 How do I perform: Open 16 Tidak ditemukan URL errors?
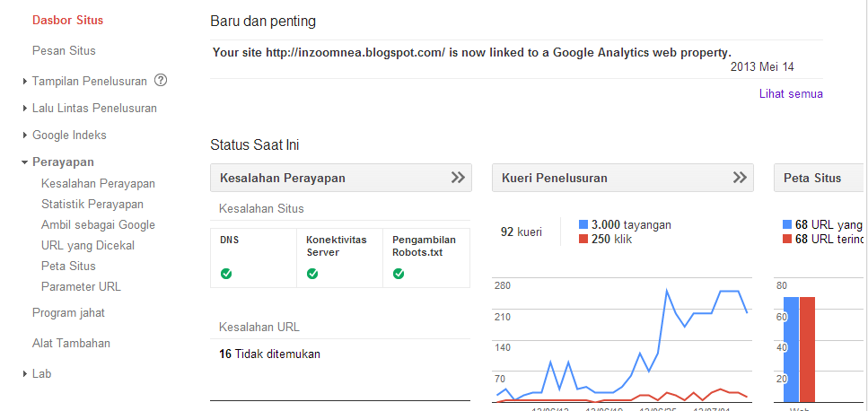[269, 354]
